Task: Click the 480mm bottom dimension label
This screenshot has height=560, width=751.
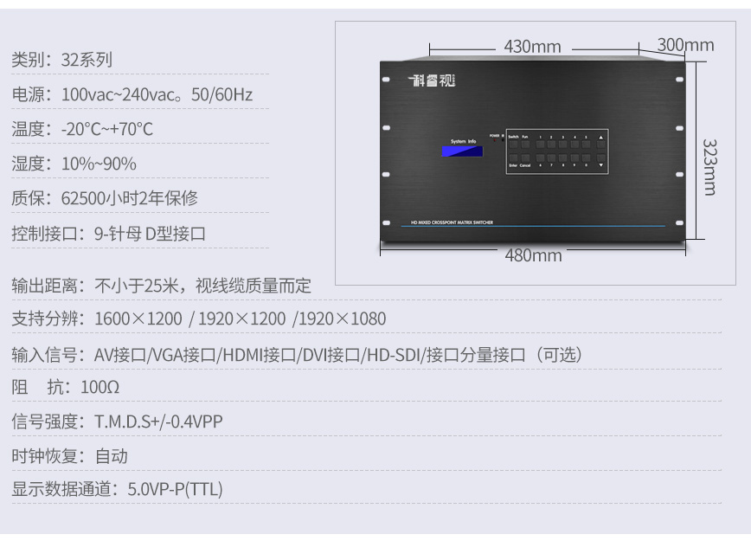Action: (x=533, y=255)
